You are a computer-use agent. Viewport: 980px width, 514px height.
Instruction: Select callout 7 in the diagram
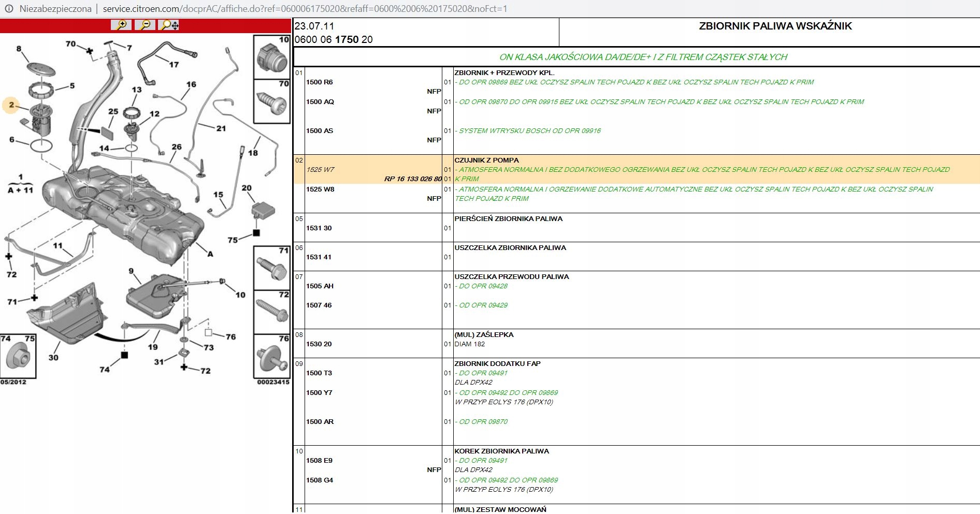(129, 48)
